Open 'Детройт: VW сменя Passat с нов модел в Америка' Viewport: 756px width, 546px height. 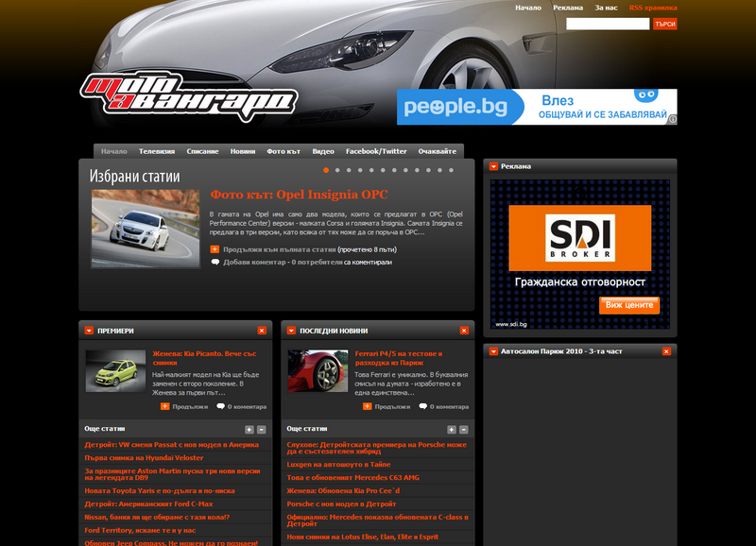click(172, 445)
